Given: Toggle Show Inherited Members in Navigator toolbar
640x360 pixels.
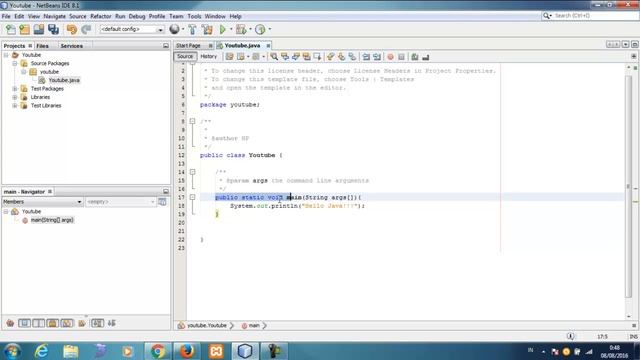Looking at the screenshot, I should (10, 323).
